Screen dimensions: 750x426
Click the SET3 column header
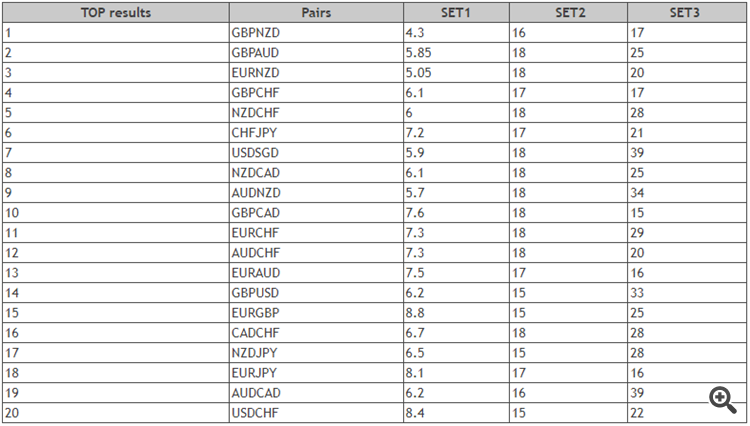point(686,13)
